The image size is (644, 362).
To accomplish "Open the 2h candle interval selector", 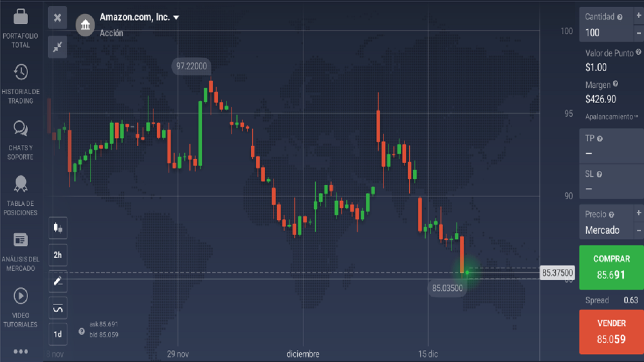I will pyautogui.click(x=58, y=255).
